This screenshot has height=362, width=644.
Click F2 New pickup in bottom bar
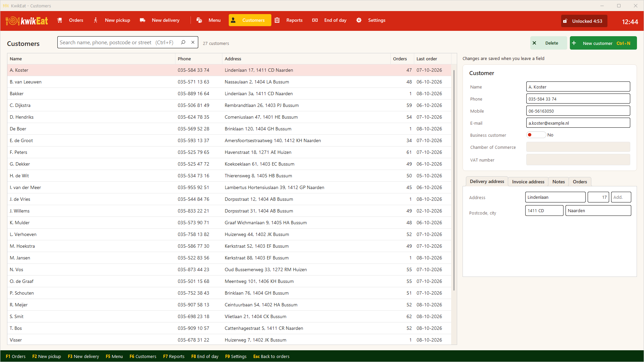tap(47, 356)
